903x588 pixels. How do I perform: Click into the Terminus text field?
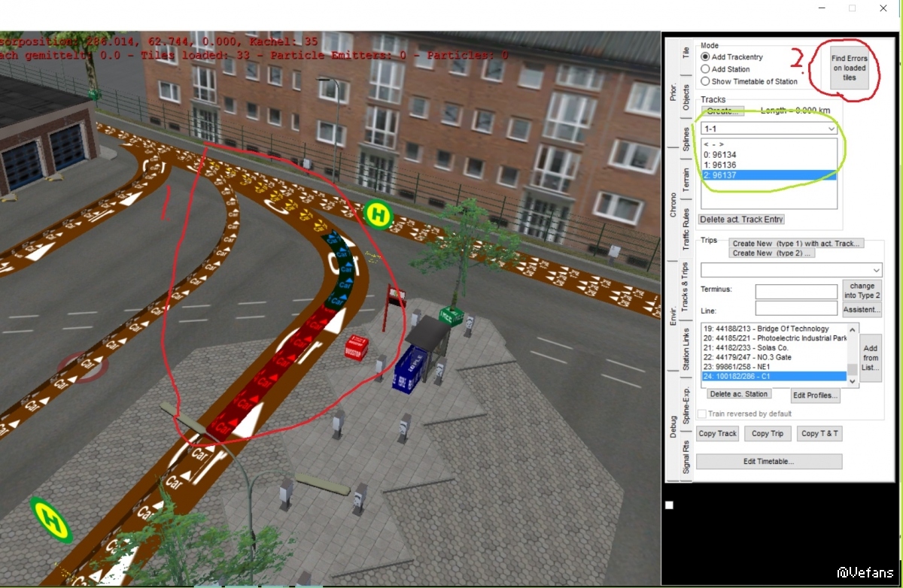pos(796,291)
